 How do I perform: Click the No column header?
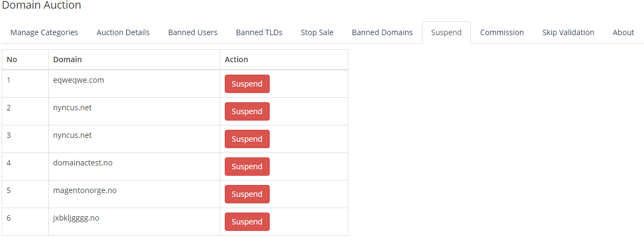[12, 59]
